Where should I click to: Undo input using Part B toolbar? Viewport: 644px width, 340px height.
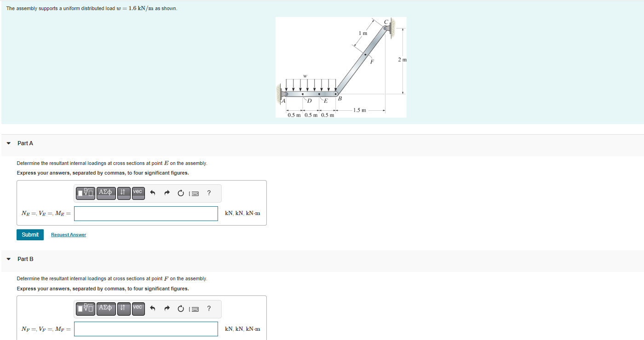[x=152, y=309]
